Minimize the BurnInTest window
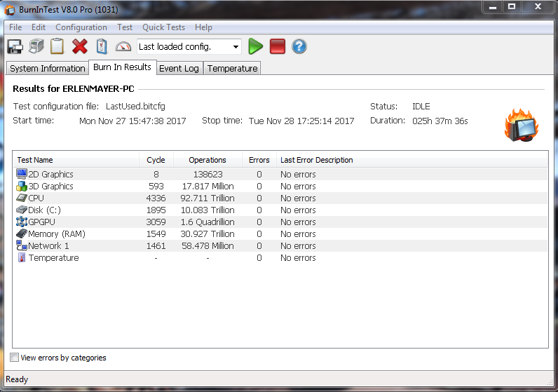558x392 pixels. coord(493,7)
